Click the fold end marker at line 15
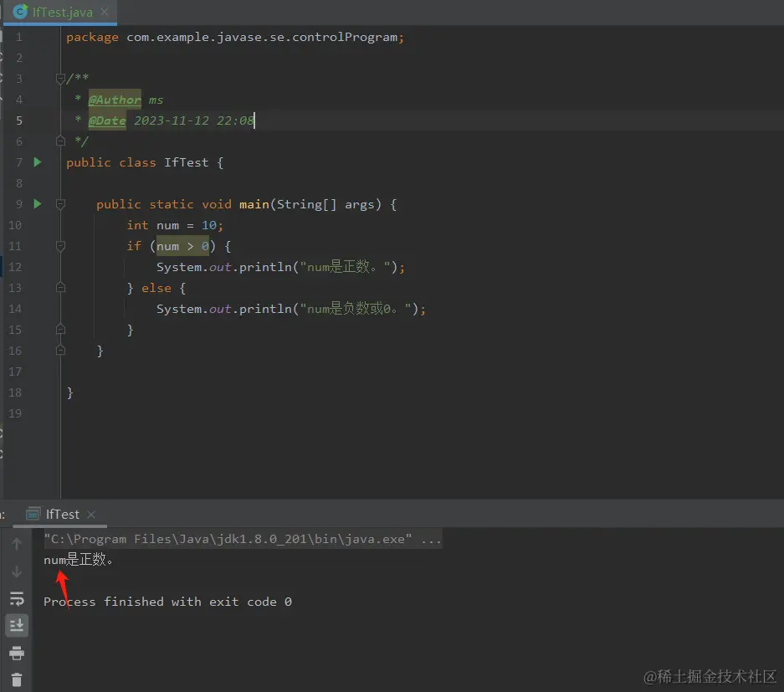 [60, 330]
